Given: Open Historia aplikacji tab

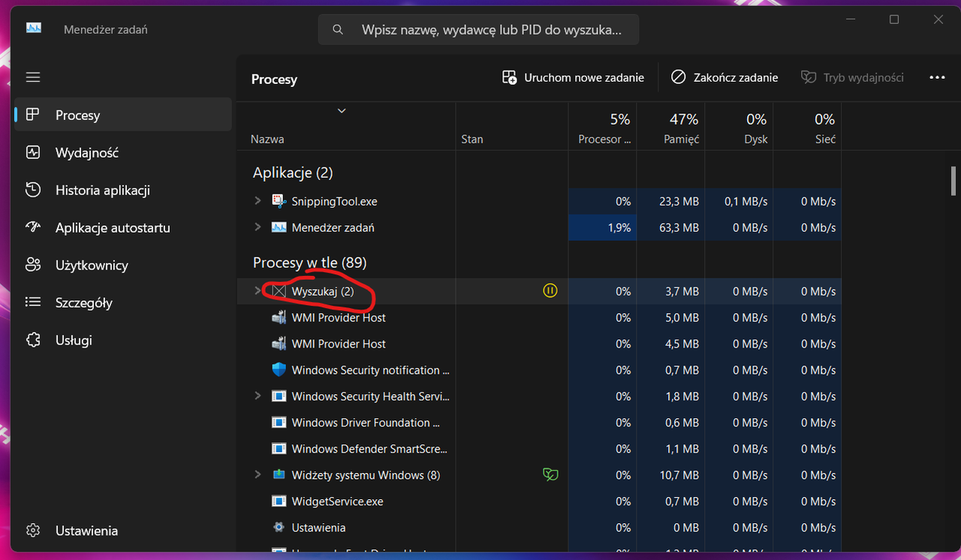Looking at the screenshot, I should (x=123, y=190).
